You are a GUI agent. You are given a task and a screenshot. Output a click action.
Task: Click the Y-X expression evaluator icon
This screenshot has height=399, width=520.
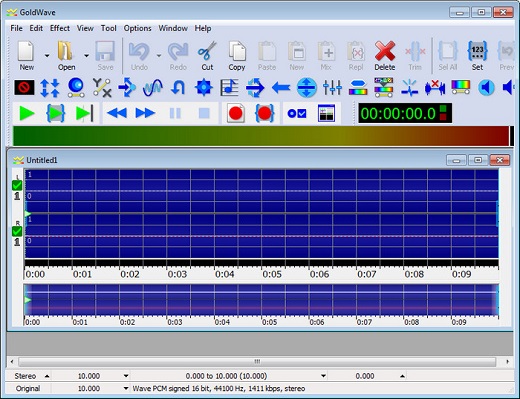tap(102, 88)
